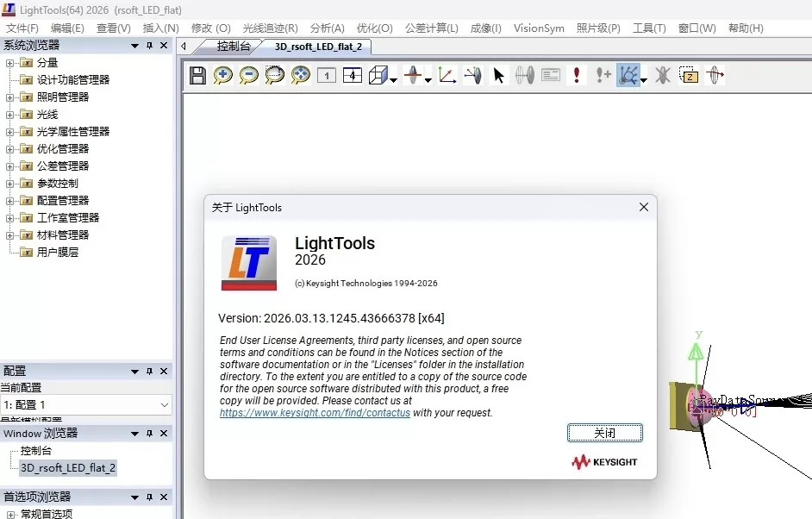Click the Version number text in dialog
The height and width of the screenshot is (519, 812).
[331, 318]
